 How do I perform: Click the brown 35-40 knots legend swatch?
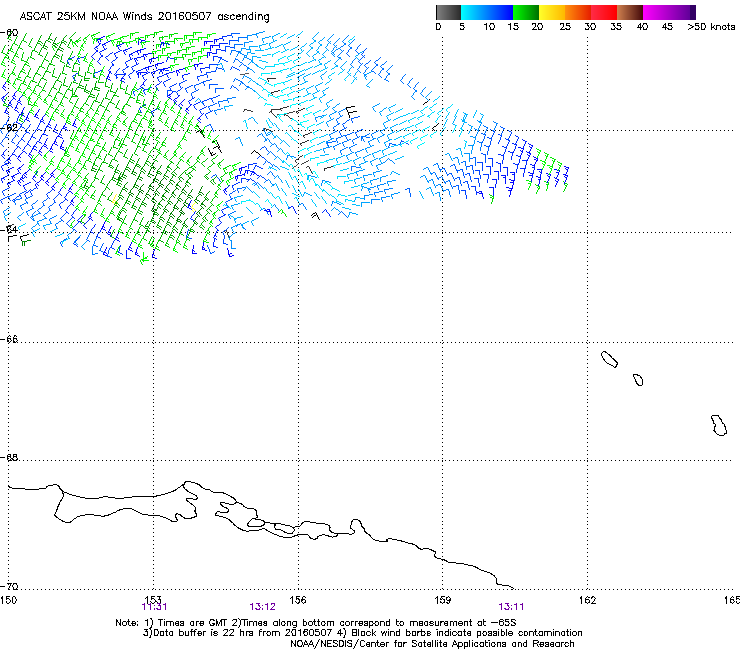click(x=630, y=12)
